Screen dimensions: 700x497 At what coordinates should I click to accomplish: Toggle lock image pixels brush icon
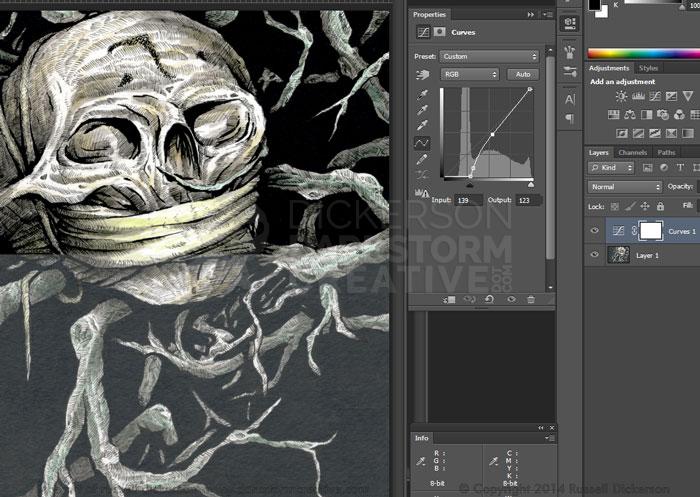[x=630, y=206]
